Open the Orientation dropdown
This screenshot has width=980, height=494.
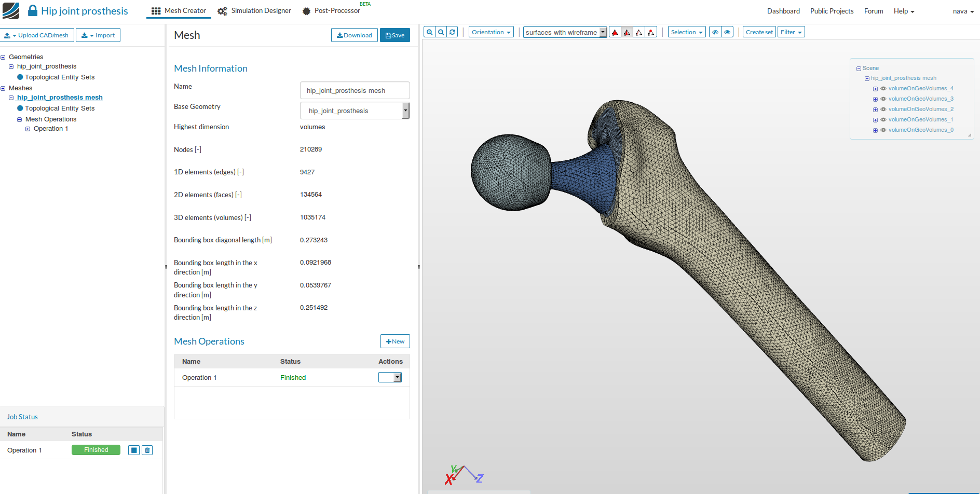click(x=491, y=32)
